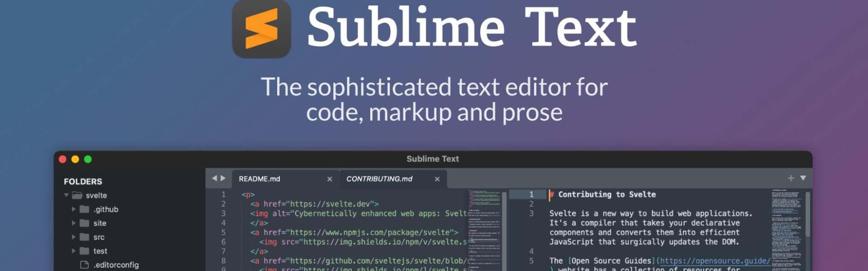Click the '<p>' tag on line 1
The width and height of the screenshot is (868, 271).
[248, 195]
